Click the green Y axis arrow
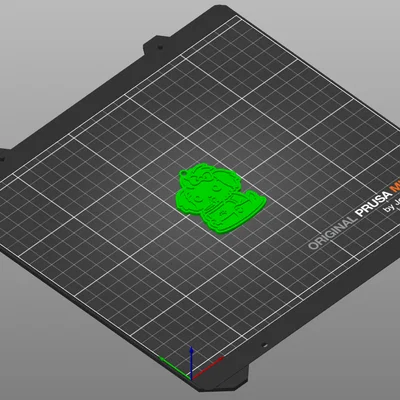Screen dimensions: 400x400 coord(175,368)
